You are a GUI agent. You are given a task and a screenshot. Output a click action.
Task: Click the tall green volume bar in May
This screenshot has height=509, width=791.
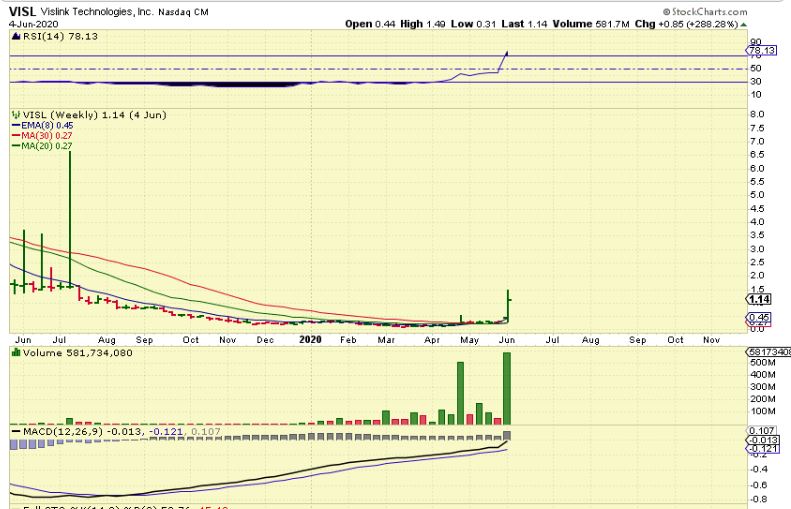click(x=461, y=392)
